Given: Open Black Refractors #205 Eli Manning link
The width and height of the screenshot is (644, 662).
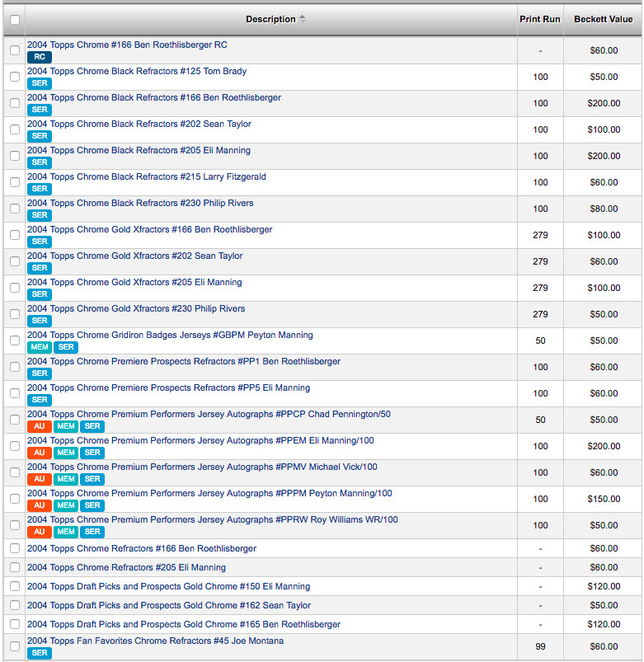Looking at the screenshot, I should tap(139, 150).
